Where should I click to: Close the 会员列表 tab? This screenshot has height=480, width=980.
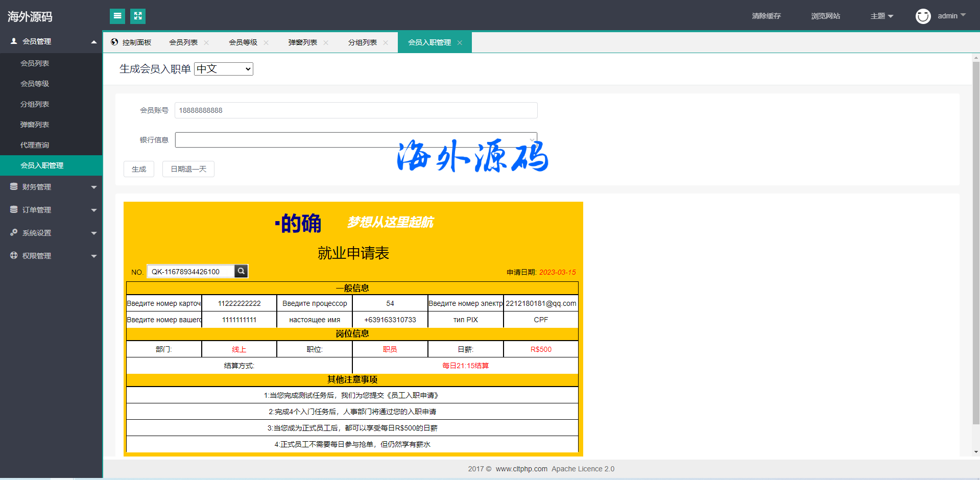pos(206,43)
